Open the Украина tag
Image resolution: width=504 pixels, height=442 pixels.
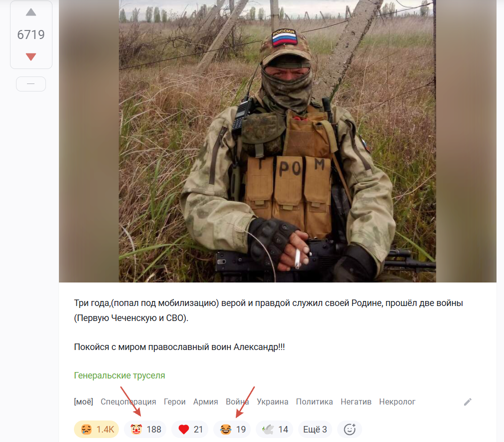[273, 402]
